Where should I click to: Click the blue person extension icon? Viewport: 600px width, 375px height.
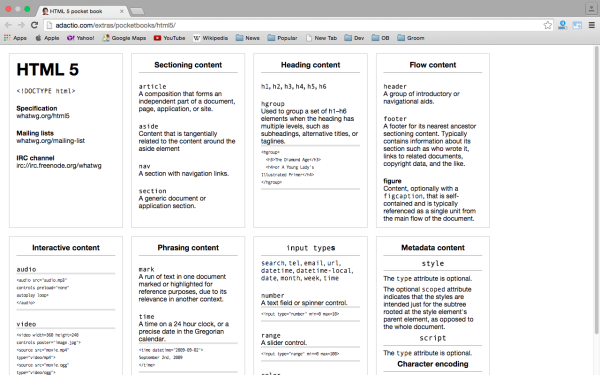562,25
